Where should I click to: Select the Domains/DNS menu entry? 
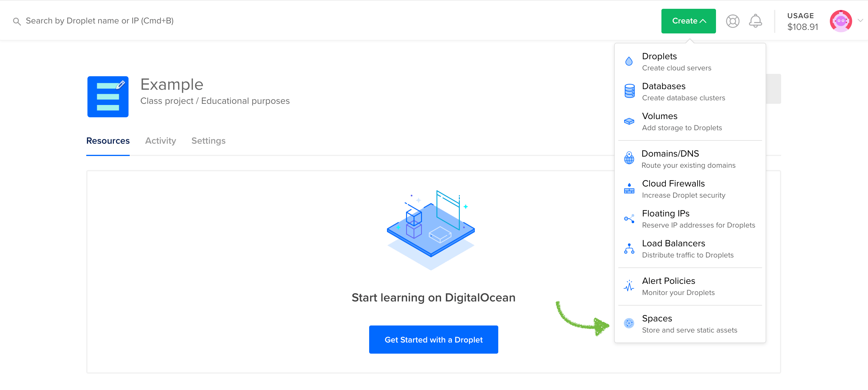click(x=690, y=159)
